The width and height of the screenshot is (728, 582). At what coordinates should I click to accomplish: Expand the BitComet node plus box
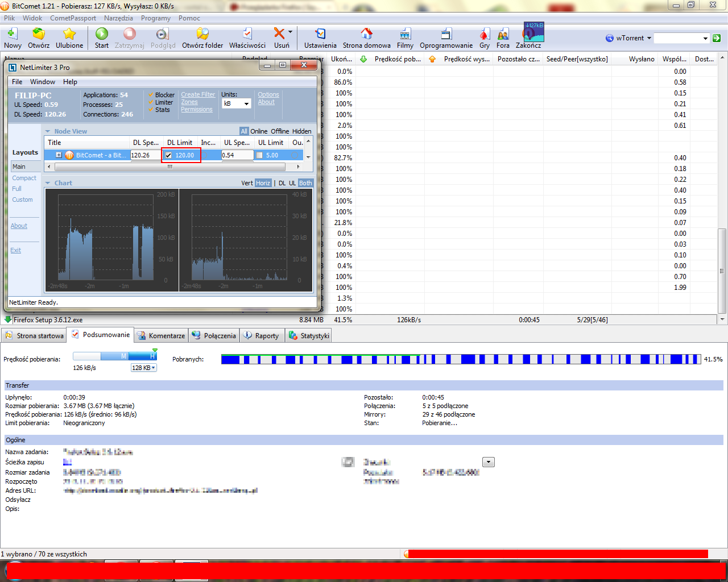[59, 155]
